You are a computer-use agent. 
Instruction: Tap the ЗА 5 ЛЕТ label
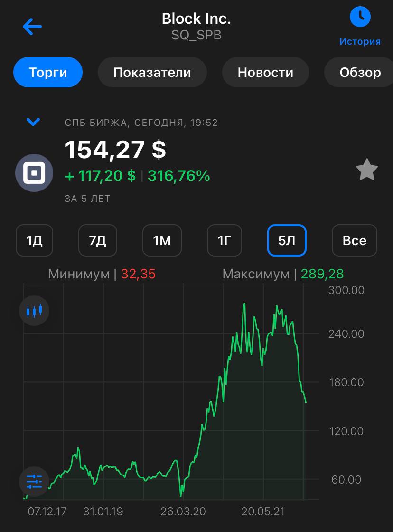coord(88,199)
